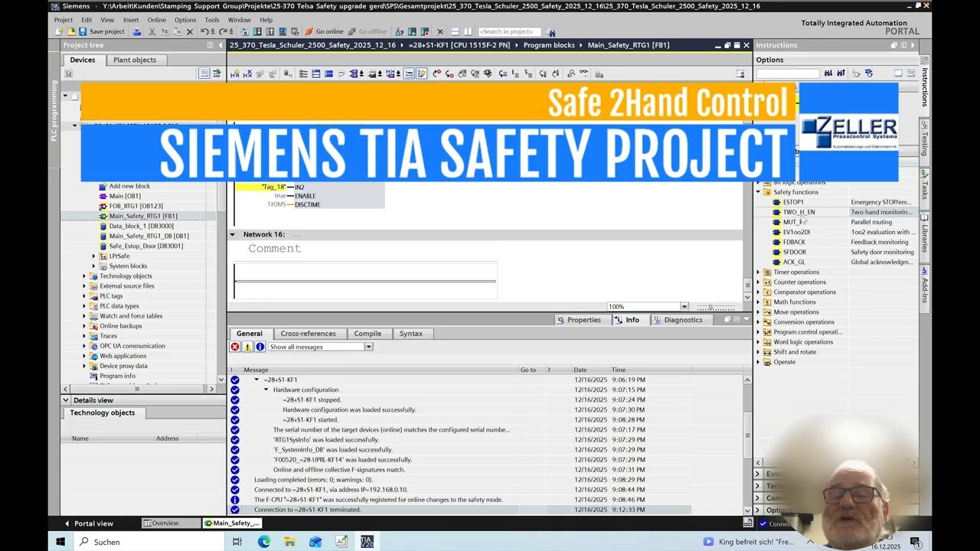Open the Libraries side tab

pyautogui.click(x=924, y=233)
